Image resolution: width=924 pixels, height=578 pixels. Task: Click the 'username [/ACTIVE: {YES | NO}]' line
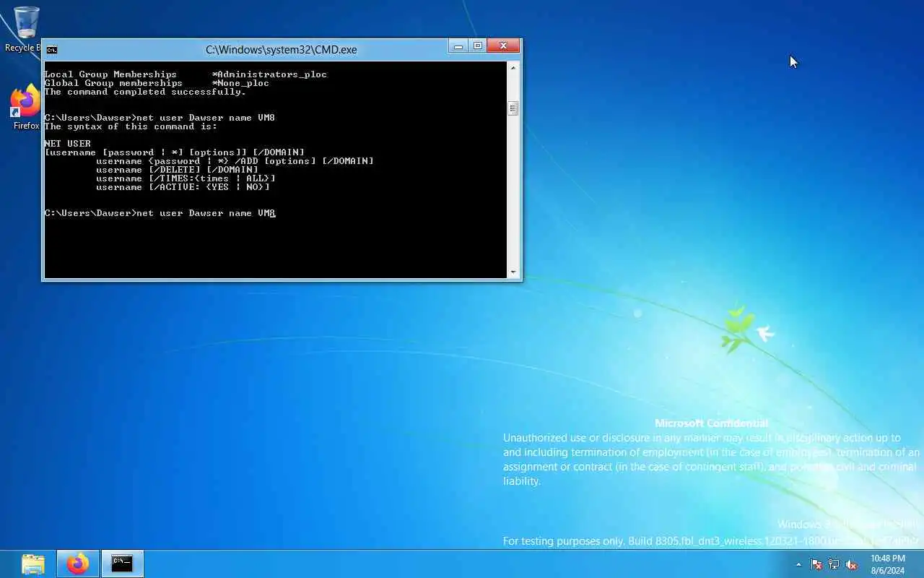coord(183,187)
